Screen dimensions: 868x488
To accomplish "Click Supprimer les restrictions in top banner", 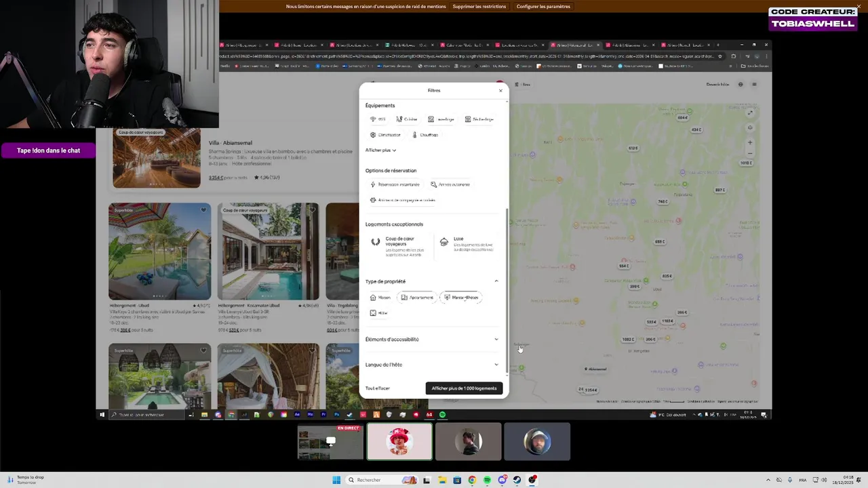I will (x=479, y=7).
